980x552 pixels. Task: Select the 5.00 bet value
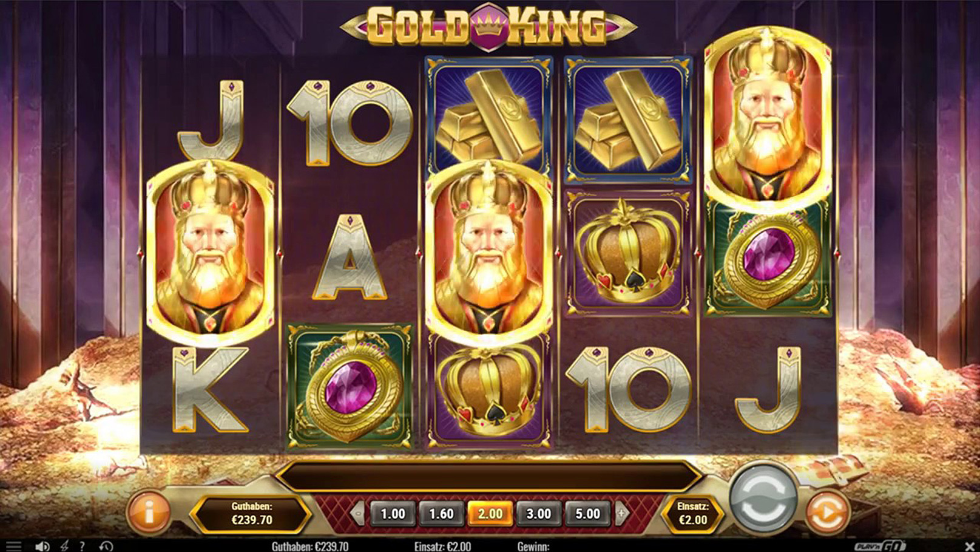pyautogui.click(x=587, y=514)
